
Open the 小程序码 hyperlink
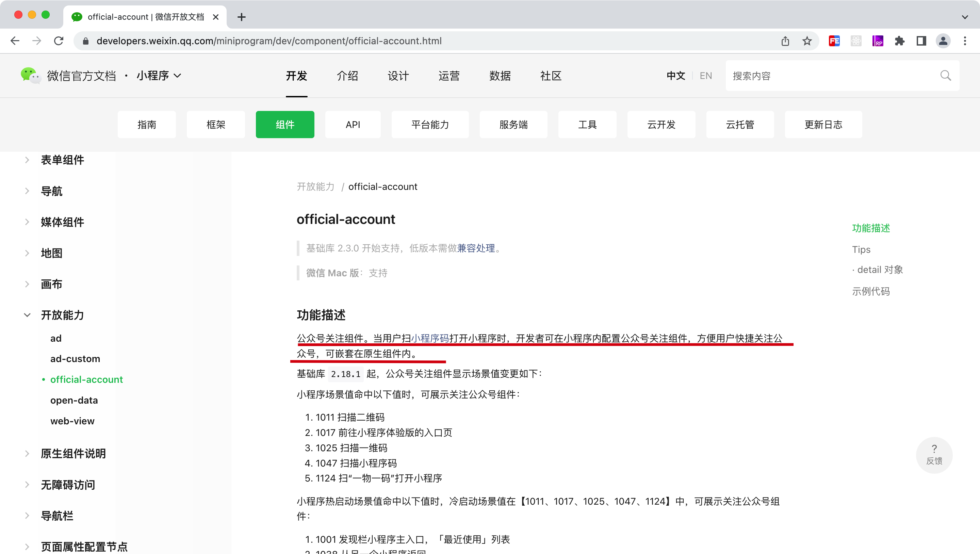coord(430,338)
